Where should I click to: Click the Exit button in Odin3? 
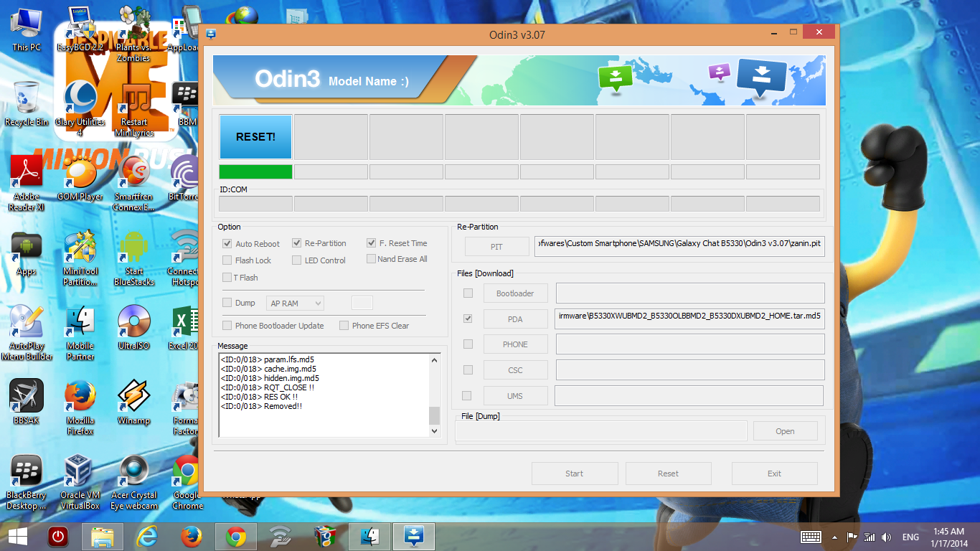click(x=774, y=474)
